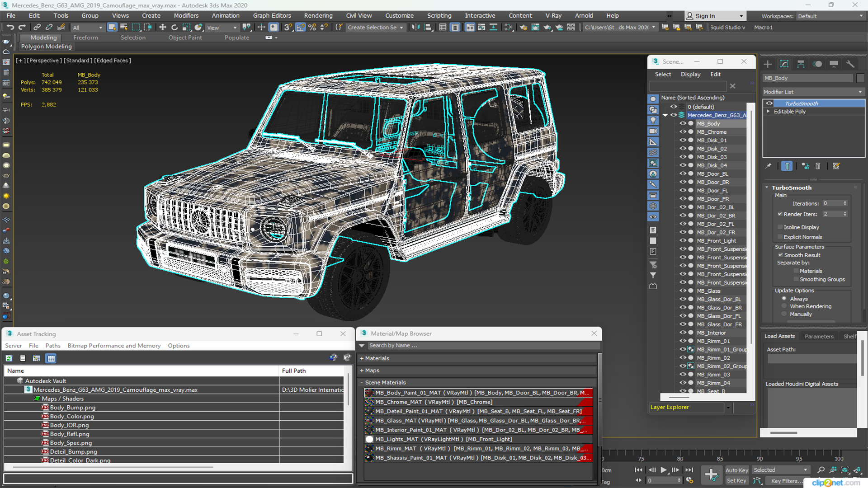This screenshot has width=868, height=488.
Task: Select the Select and Uniform Scale tool
Action: tap(186, 27)
